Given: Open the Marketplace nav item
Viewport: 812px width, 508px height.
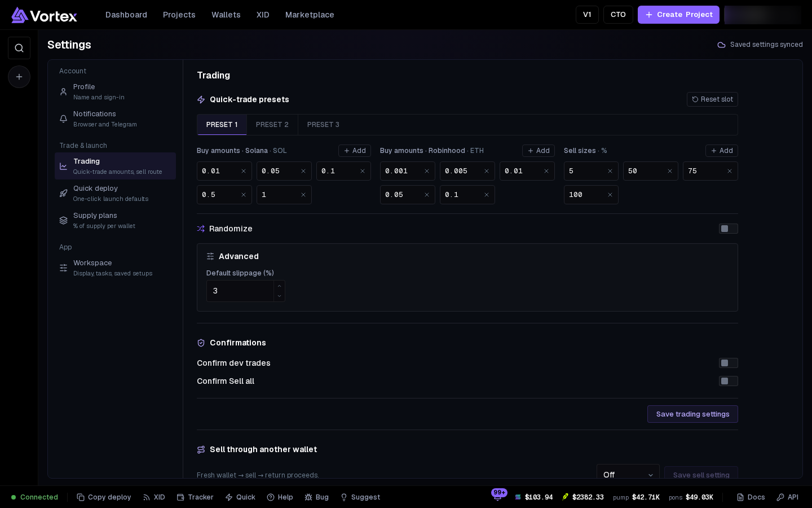Looking at the screenshot, I should pos(310,15).
